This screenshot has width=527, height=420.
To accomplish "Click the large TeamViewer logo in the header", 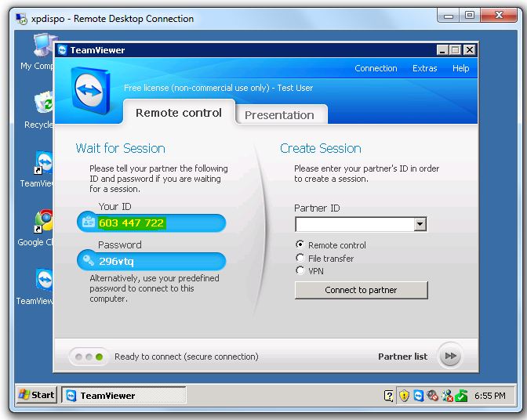I will 91,90.
